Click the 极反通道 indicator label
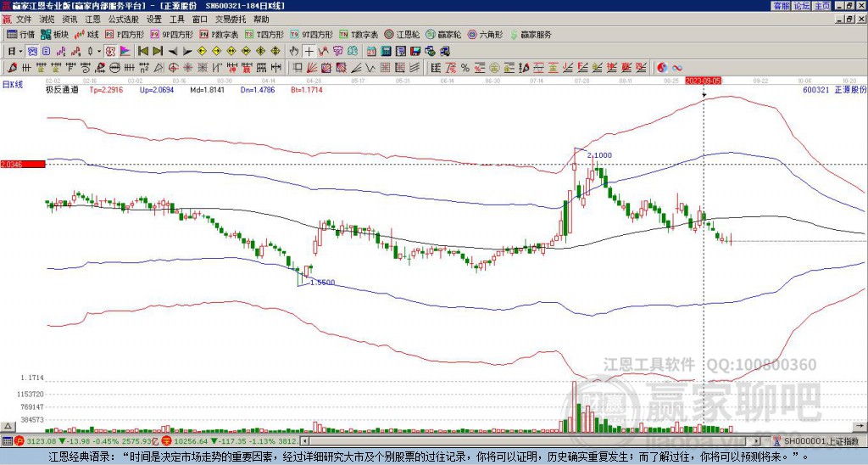Screen dimensions: 868x465 tap(62, 89)
